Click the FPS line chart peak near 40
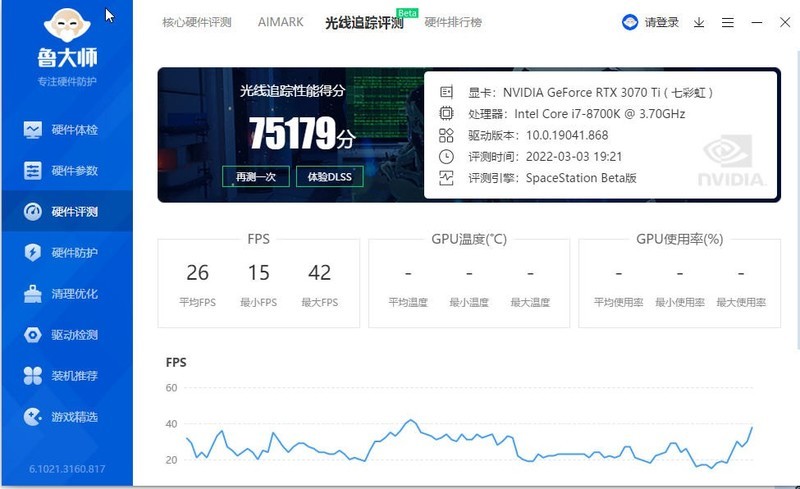This screenshot has width=800, height=489. pyautogui.click(x=410, y=421)
